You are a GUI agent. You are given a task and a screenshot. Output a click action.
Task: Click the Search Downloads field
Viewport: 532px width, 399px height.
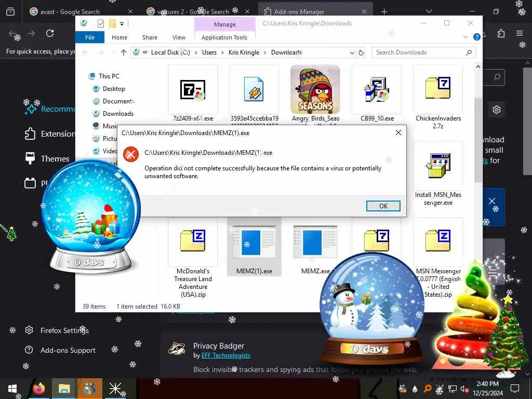click(x=423, y=52)
